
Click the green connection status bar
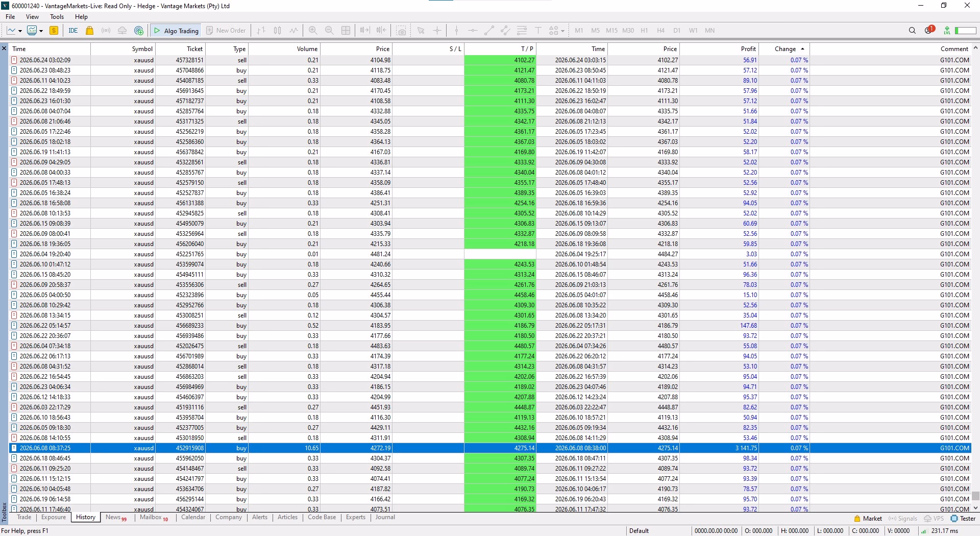(965, 31)
